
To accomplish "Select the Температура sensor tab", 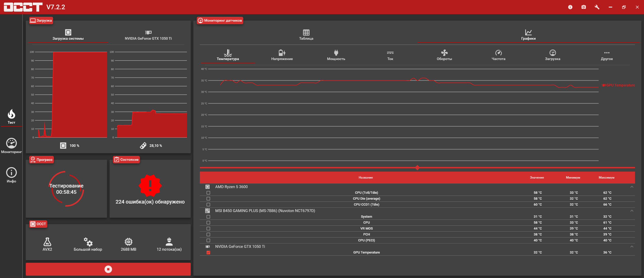I will click(228, 55).
